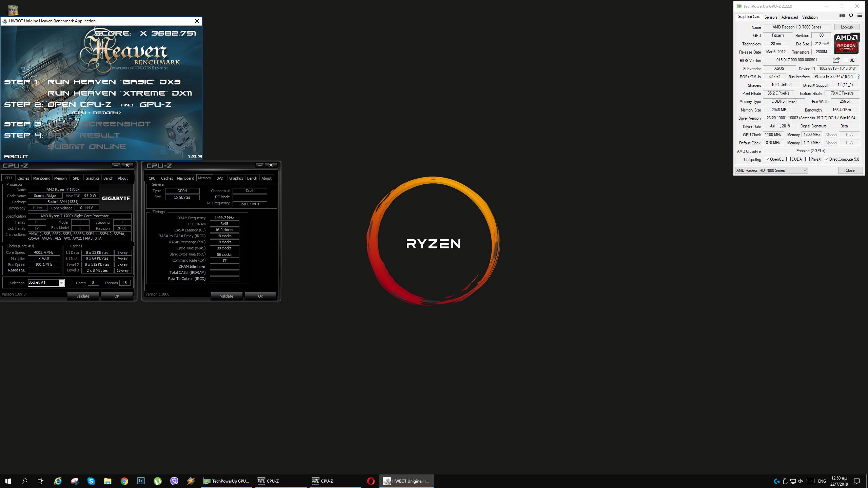The image size is (868, 488).
Task: Click the touch keyboard tray icon
Action: tap(811, 481)
